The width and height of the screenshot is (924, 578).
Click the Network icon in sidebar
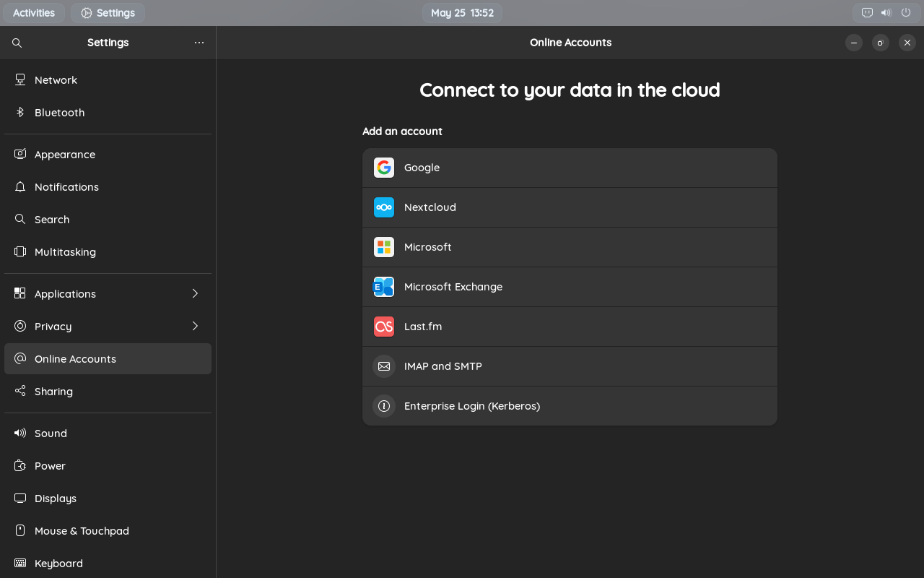pyautogui.click(x=20, y=79)
